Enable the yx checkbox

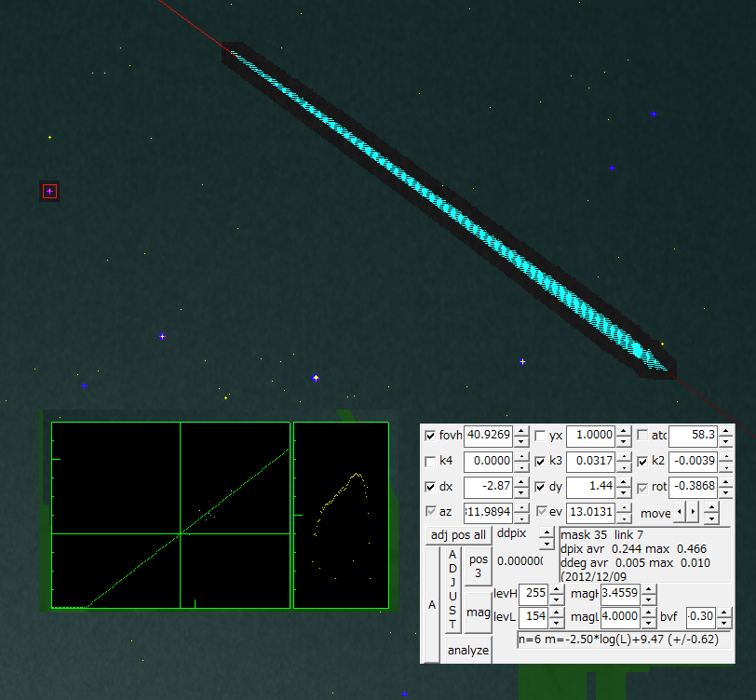pos(541,436)
